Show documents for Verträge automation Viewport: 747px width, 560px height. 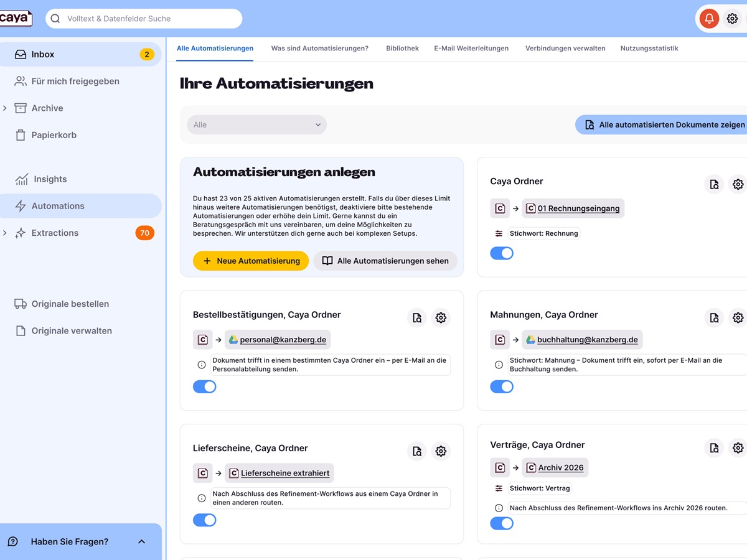(x=714, y=448)
